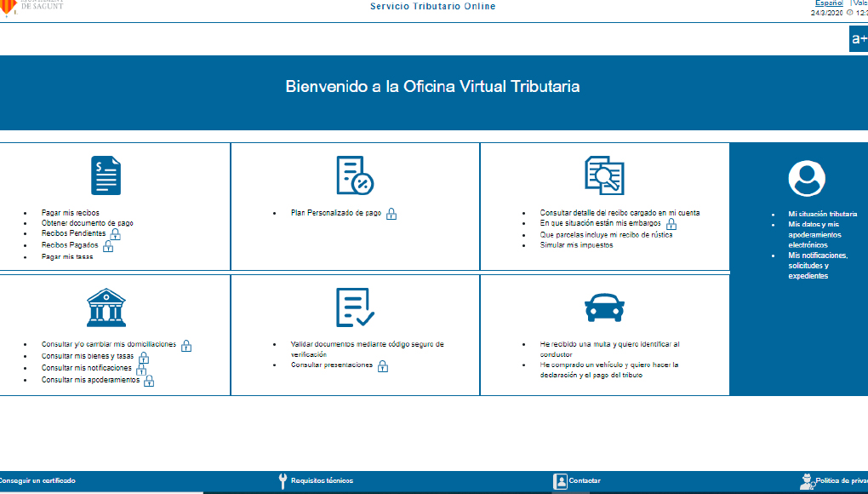Open the user profile icon in blue sidebar

[805, 179]
